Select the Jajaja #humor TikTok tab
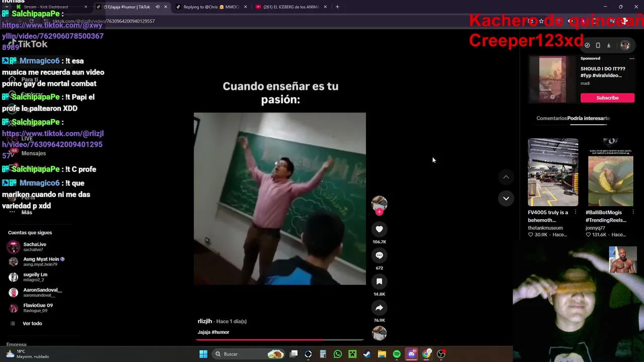 (x=127, y=7)
